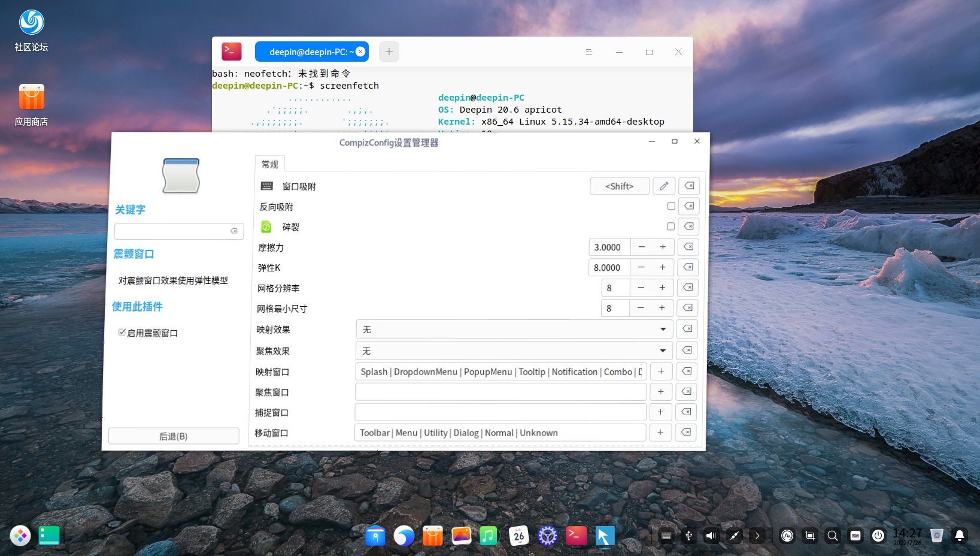Reset the 反向吸附 option to default
Screen dimensions: 980x556
click(x=689, y=206)
